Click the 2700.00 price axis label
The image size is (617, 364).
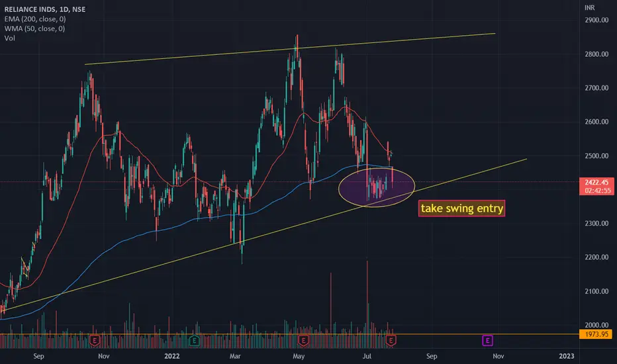click(x=596, y=88)
